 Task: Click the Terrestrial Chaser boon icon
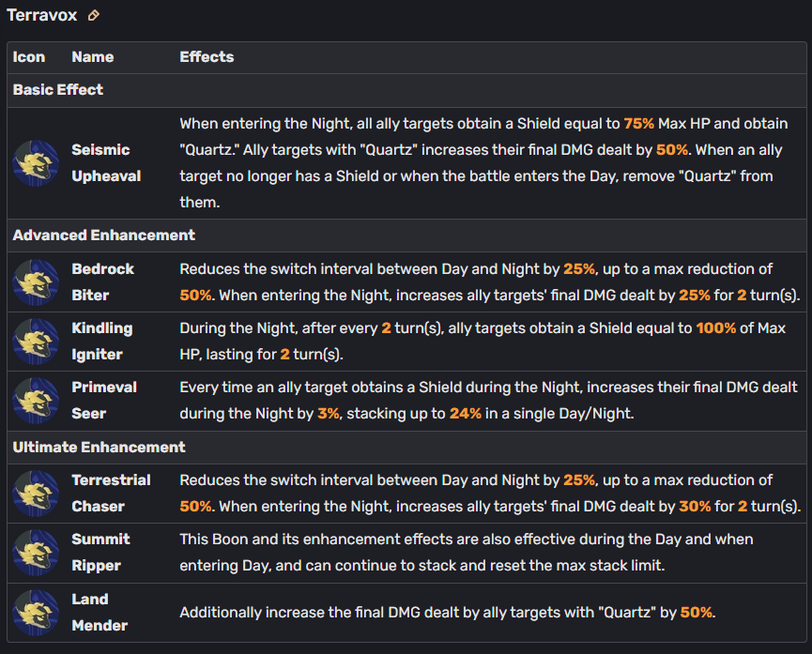(x=36, y=494)
